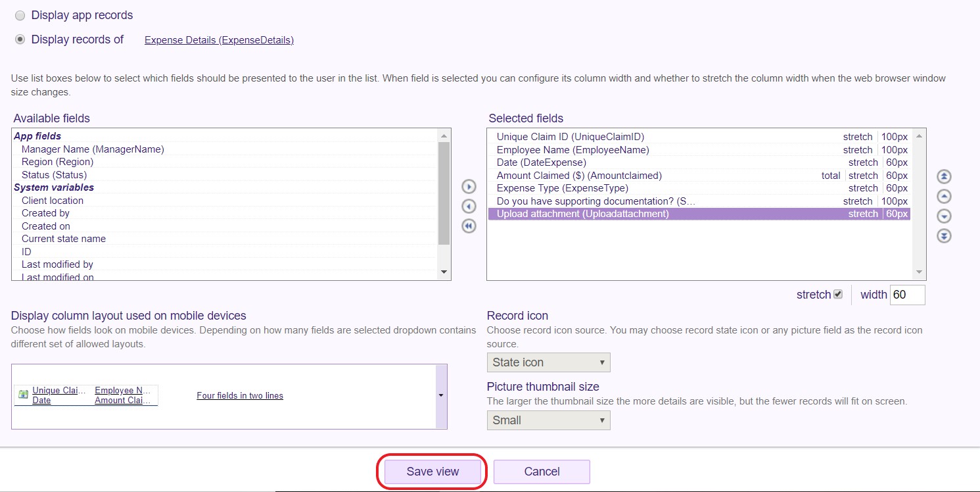Open Picture thumbnail size Small dropdown
The height and width of the screenshot is (492, 980).
(x=548, y=420)
